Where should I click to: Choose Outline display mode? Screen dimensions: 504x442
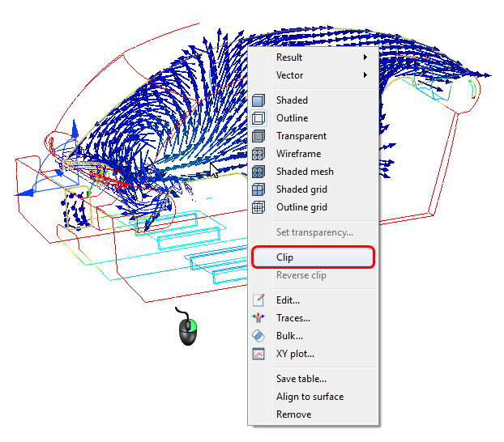[313, 118]
